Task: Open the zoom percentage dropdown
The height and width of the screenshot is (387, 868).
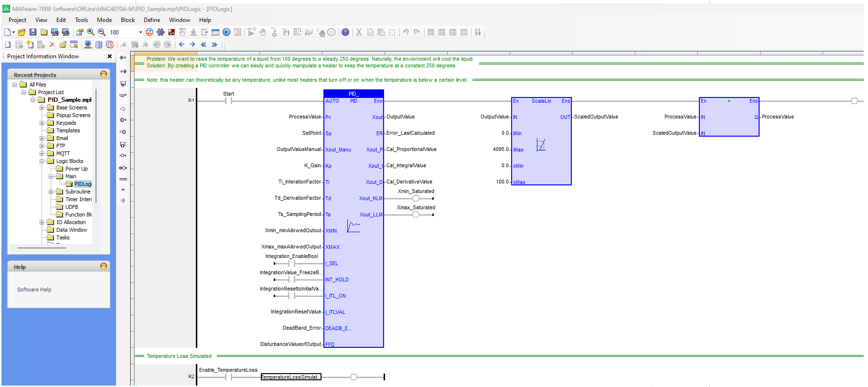Action: [140, 32]
